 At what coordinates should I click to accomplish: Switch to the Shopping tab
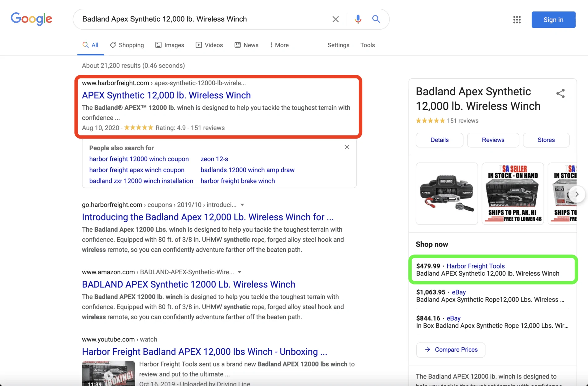tap(127, 45)
